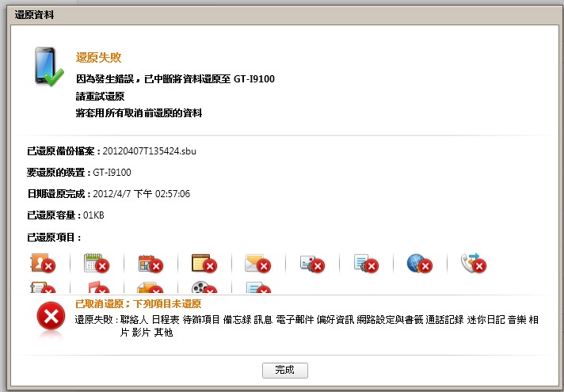Click the red music note icon
Viewport: 564px width, 392px height.
[x=98, y=287]
